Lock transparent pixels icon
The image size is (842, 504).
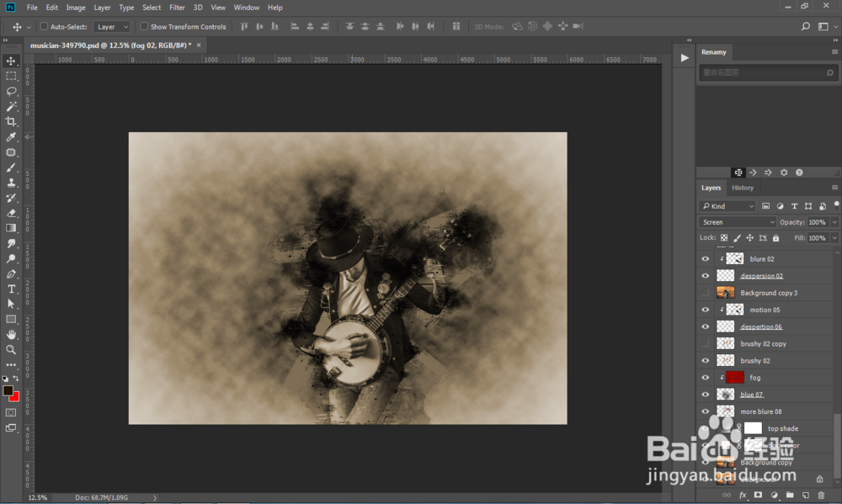tap(724, 238)
